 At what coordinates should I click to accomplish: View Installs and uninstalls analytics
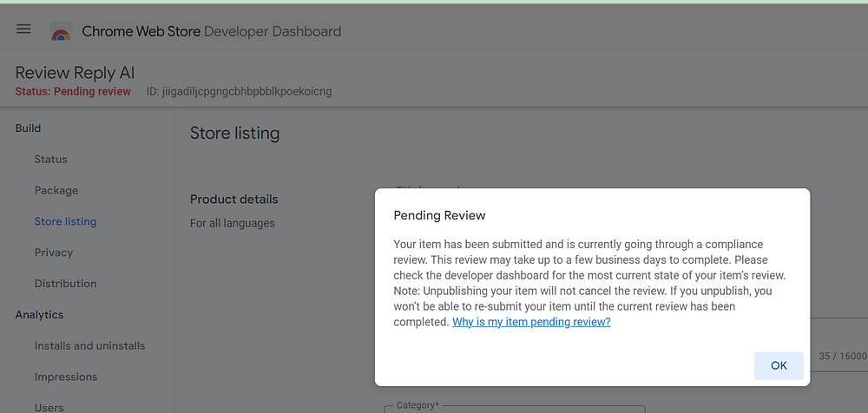(89, 346)
